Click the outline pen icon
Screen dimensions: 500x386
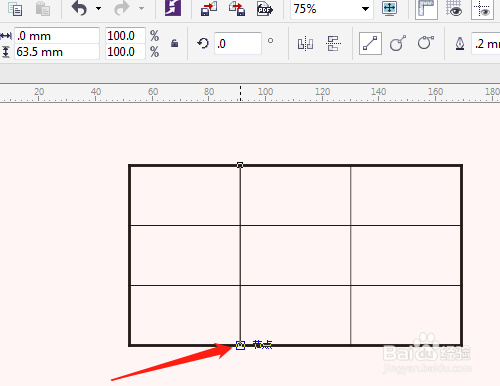[x=460, y=44]
